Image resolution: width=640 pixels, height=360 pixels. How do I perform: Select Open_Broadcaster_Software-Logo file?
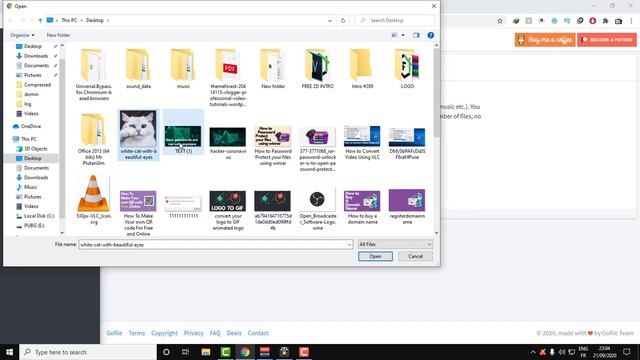point(318,210)
